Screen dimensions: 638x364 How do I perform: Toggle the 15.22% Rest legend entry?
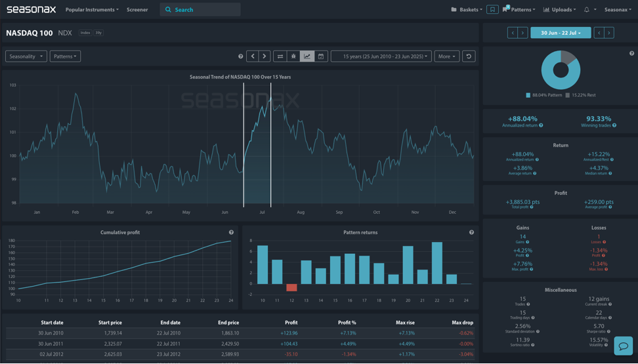pos(581,95)
